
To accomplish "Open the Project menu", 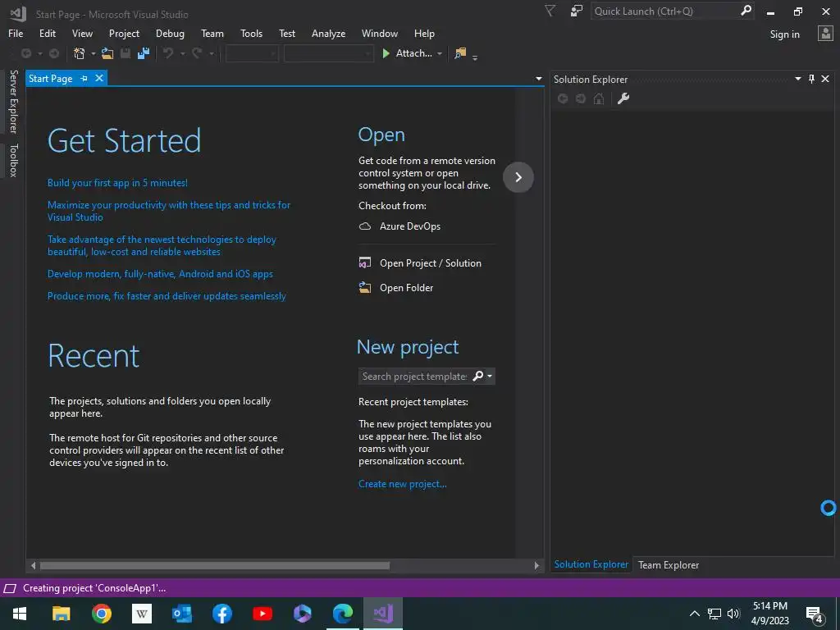I will tap(124, 33).
